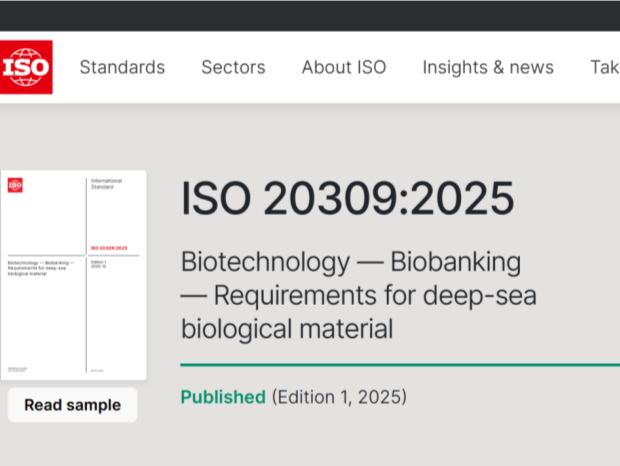The width and height of the screenshot is (620, 466).
Task: Click International Standard text on cover thumbnail
Action: pos(107,183)
